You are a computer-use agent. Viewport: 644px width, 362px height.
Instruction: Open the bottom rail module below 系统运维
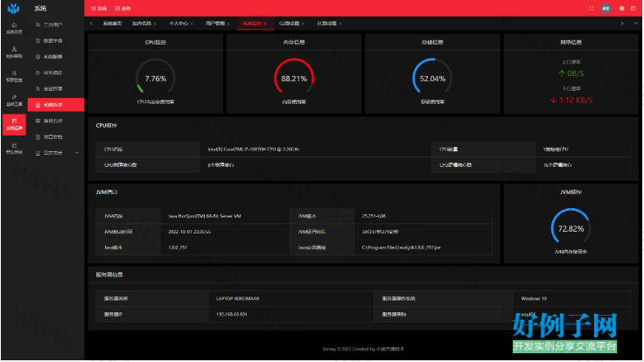14,149
